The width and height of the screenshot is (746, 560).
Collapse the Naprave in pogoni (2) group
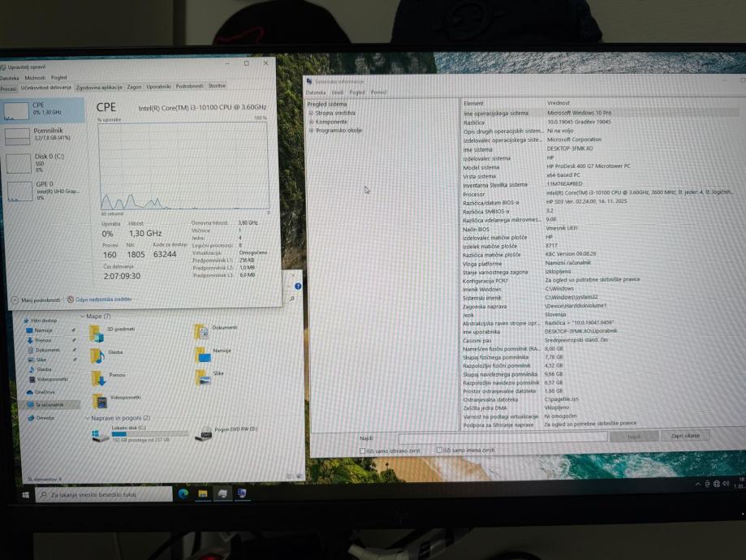click(87, 418)
